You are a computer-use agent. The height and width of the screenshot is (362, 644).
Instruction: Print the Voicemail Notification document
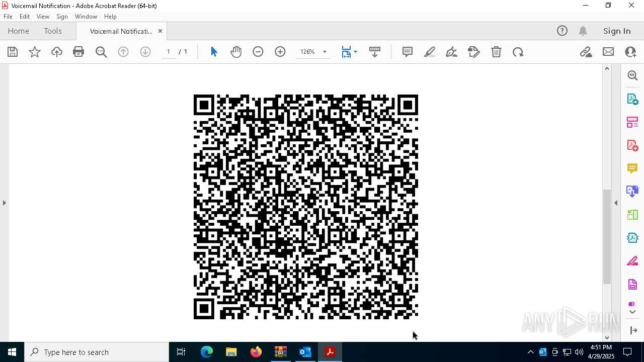(x=78, y=52)
